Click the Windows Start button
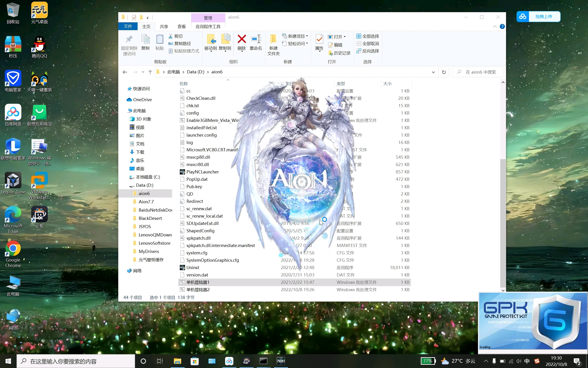Image resolution: width=588 pixels, height=368 pixels. (8, 361)
